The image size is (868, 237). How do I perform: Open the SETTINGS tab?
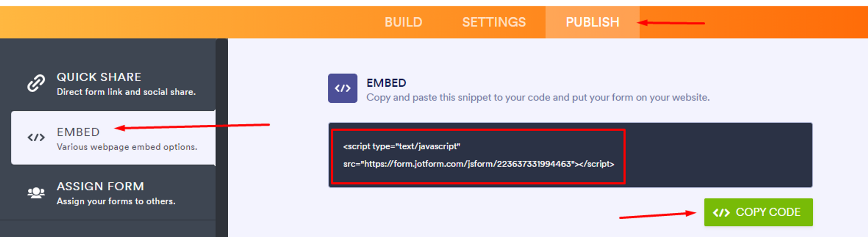coord(494,22)
